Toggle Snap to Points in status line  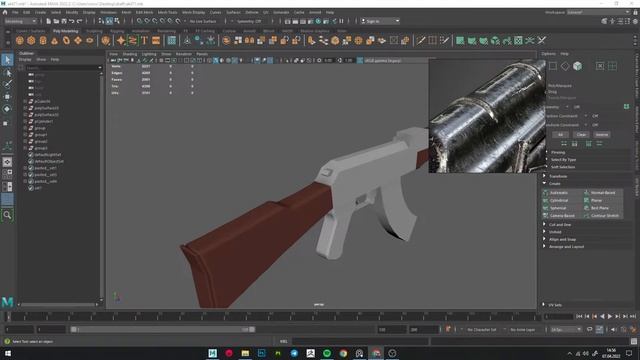(155, 21)
